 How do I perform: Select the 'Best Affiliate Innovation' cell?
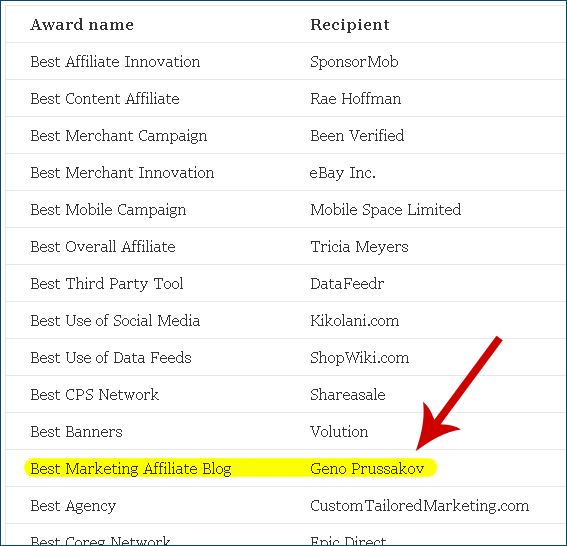(x=115, y=62)
